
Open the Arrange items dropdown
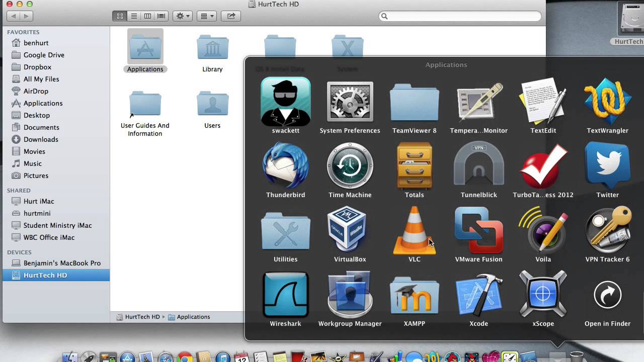point(206,16)
